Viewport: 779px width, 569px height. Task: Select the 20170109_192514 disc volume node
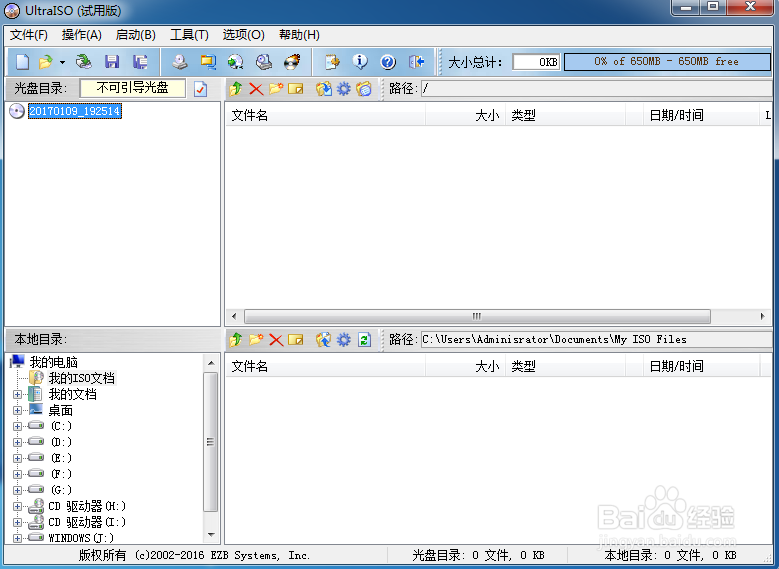(75, 111)
